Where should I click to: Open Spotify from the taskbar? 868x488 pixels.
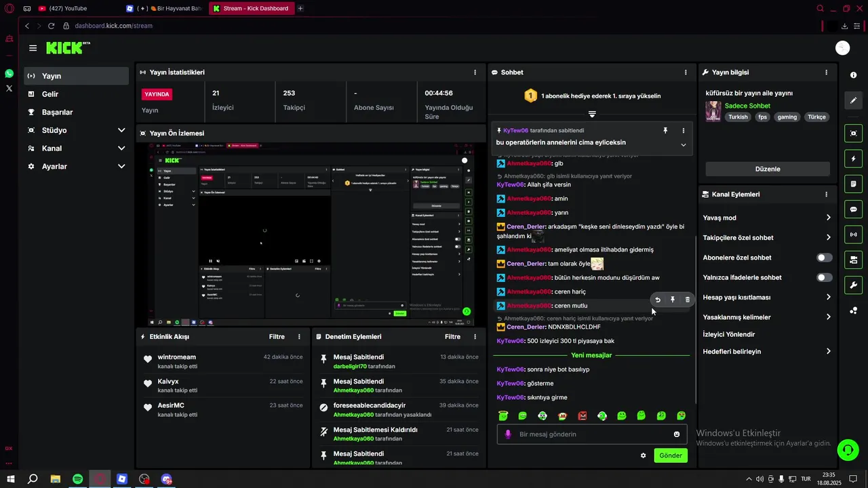coord(77,479)
